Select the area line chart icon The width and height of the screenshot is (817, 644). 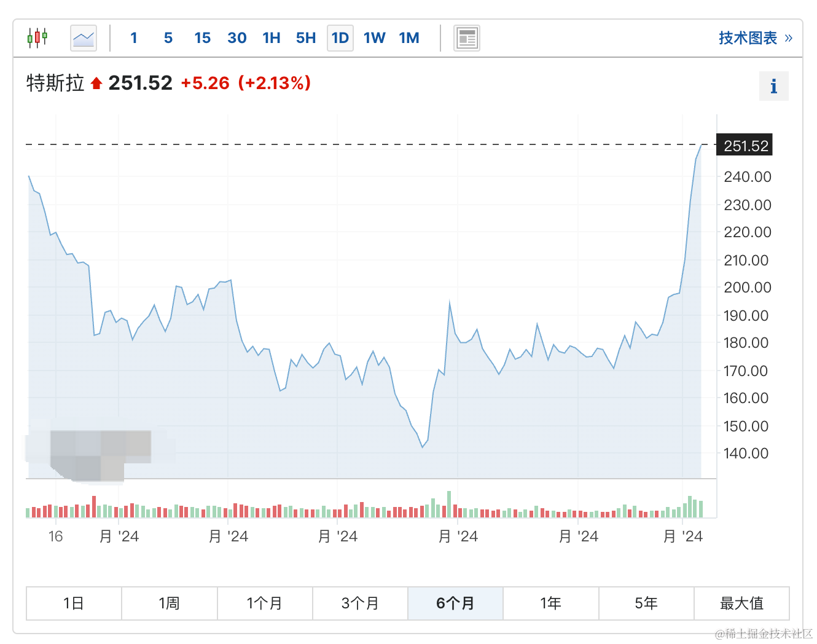(84, 38)
